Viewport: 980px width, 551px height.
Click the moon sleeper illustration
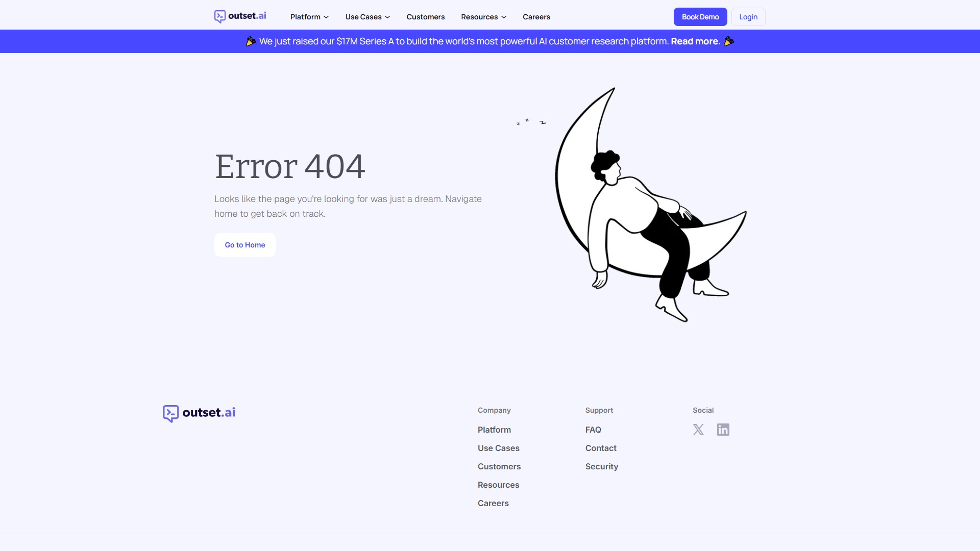coord(648,204)
